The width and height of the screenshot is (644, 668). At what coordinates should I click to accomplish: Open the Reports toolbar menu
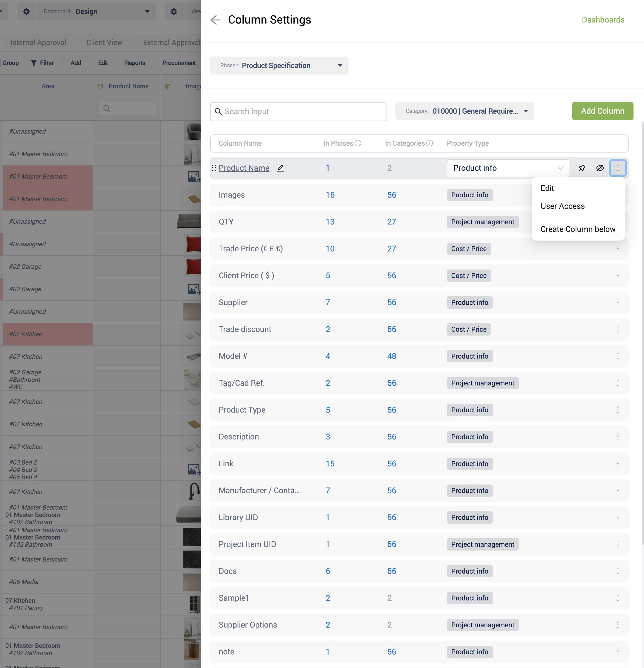(x=135, y=63)
